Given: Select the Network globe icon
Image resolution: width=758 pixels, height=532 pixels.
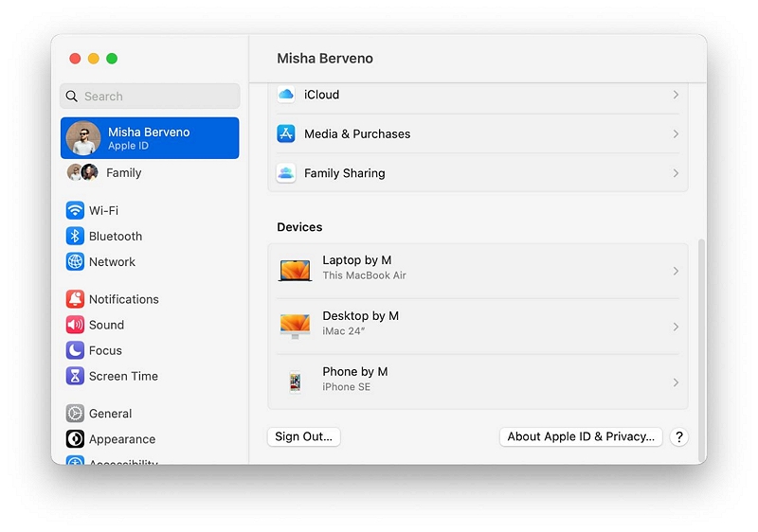Looking at the screenshot, I should click(75, 261).
